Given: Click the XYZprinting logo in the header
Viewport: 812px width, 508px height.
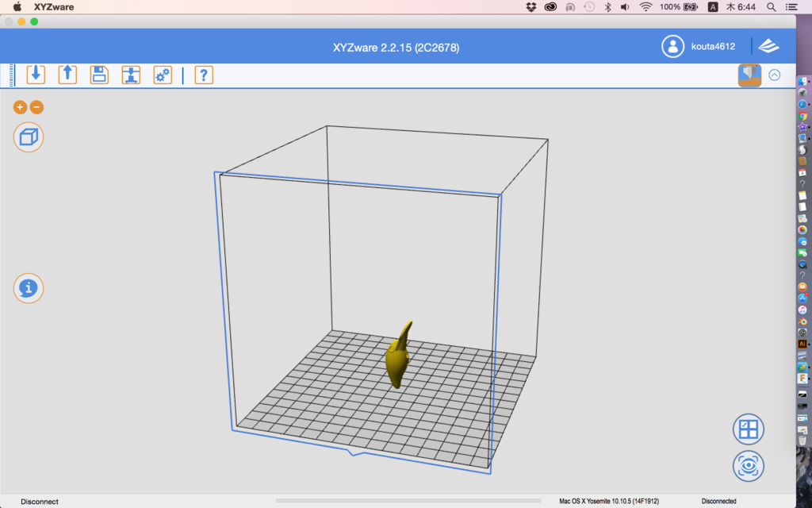Looking at the screenshot, I should (x=769, y=46).
